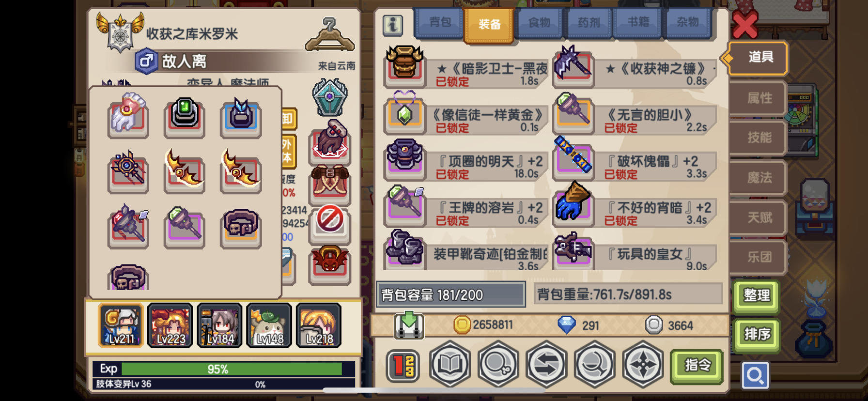Open the info icon beside inventory tabs

click(392, 25)
